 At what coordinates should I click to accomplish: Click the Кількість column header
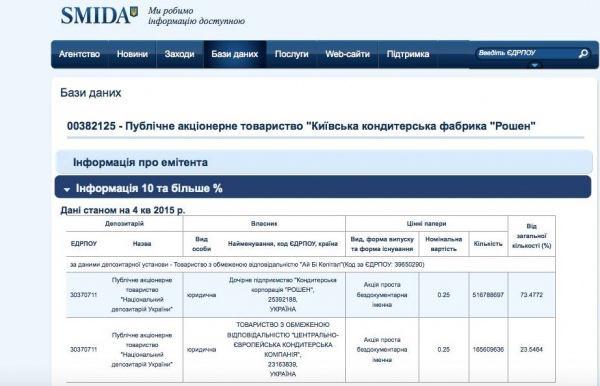[x=488, y=244]
